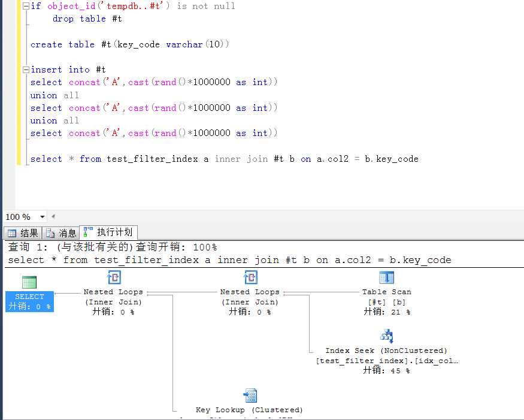Screen dimensions: 524x420
Task: Click the 'Key Lookup (Clustered)' label
Action: 249,410
